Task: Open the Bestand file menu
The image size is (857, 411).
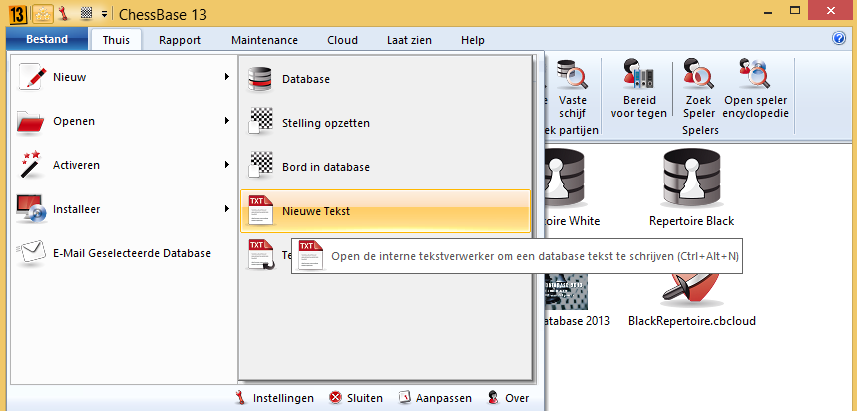Action: point(47,39)
